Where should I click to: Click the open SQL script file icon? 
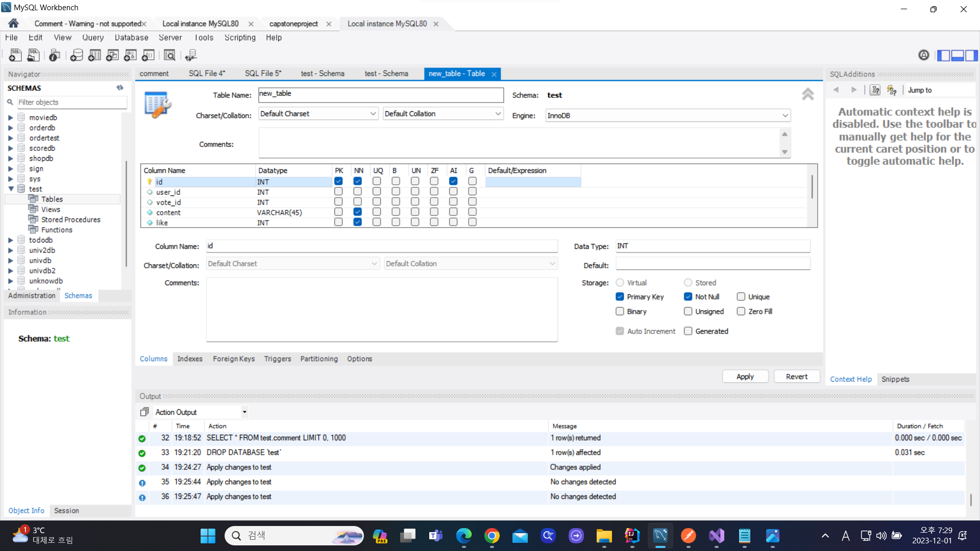(33, 55)
